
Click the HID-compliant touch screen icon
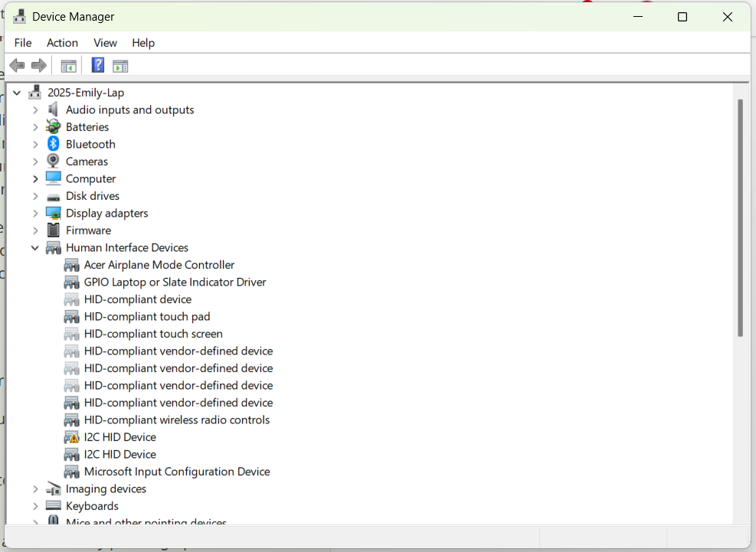pos(71,334)
